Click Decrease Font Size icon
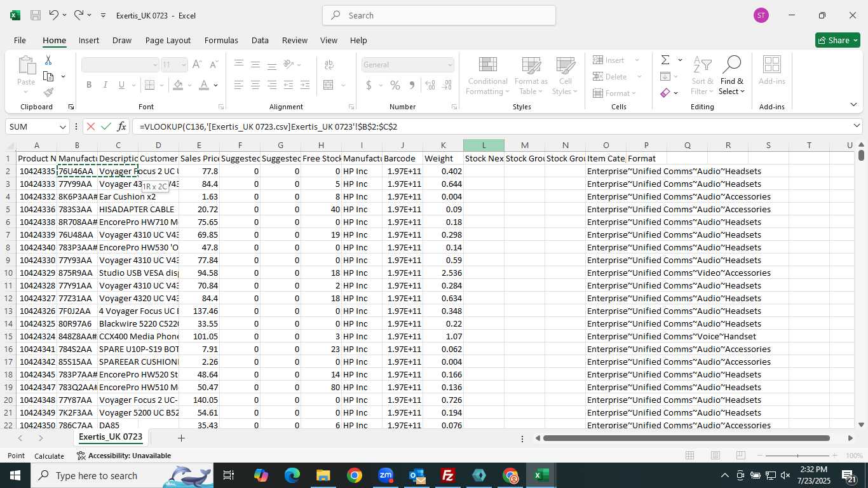 214,65
